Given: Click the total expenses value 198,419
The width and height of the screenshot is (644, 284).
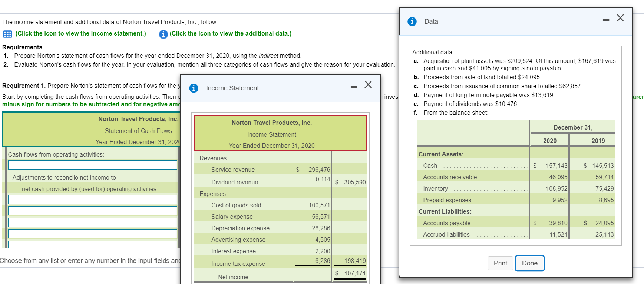Looking at the screenshot, I should click(x=355, y=261).
